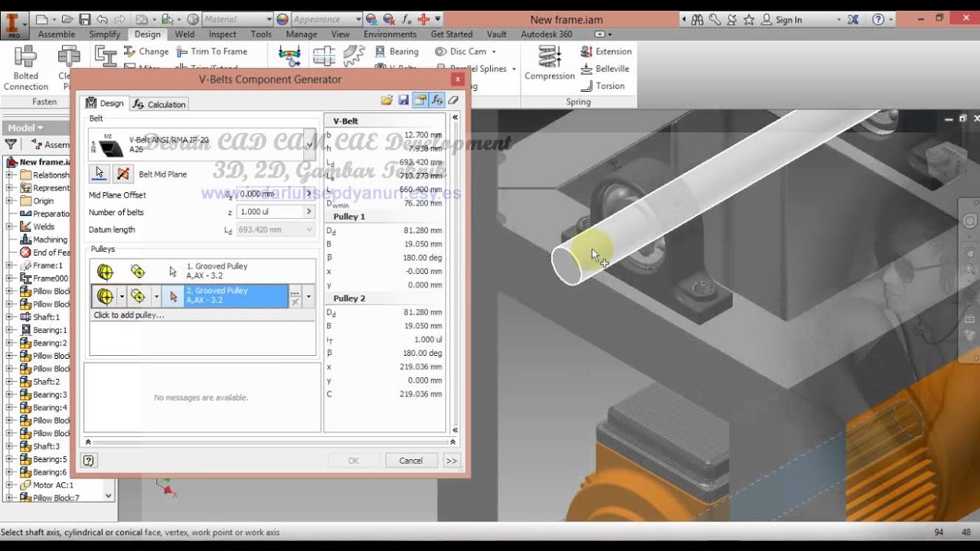Click the Open file icon in quick access
980x551 pixels.
[68, 19]
